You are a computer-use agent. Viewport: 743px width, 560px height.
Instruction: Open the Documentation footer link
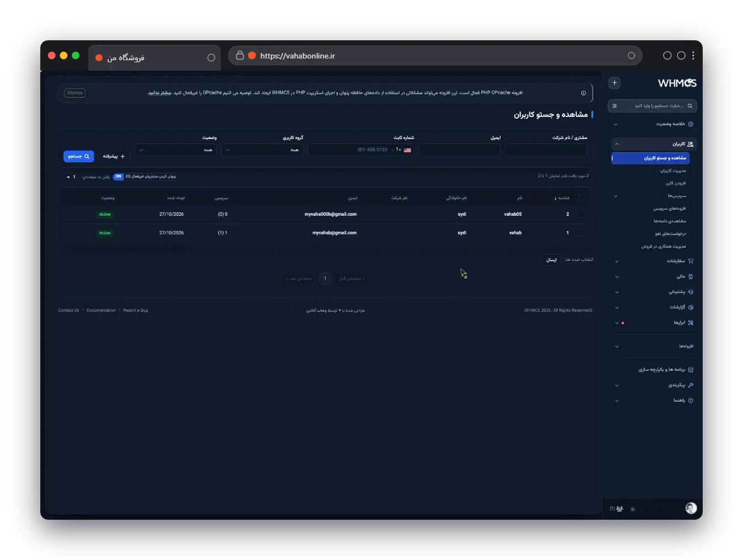coord(101,311)
